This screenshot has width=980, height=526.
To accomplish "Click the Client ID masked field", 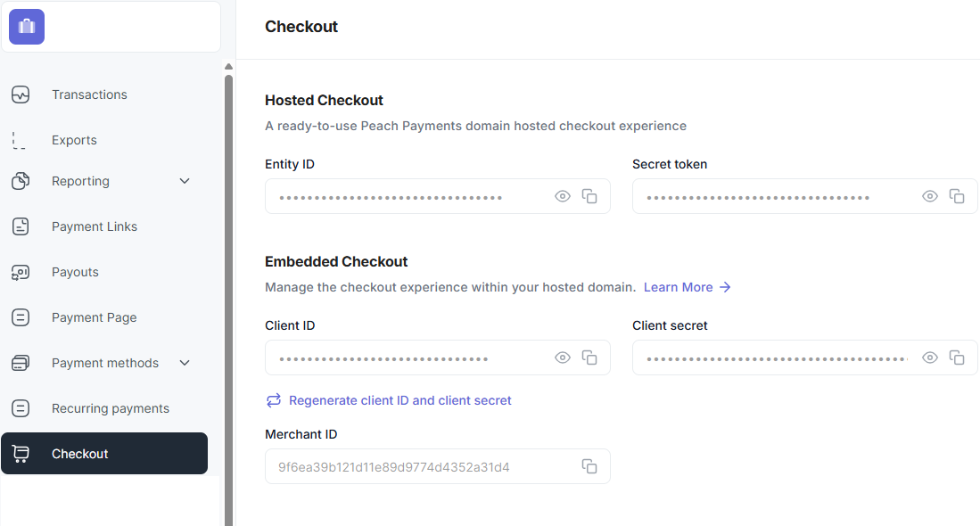I will click(438, 358).
